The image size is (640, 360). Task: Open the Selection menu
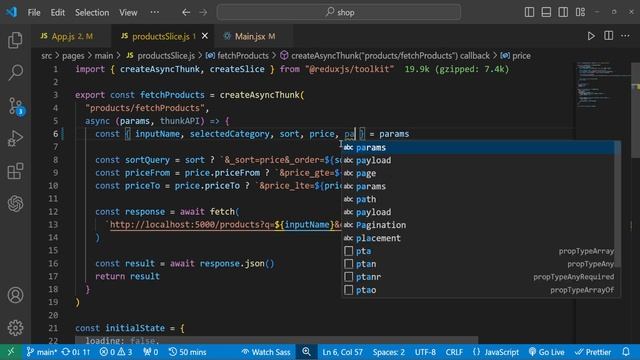(92, 13)
